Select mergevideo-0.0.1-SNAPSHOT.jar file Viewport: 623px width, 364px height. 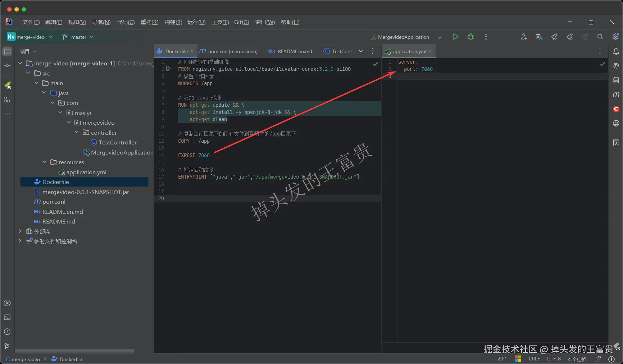point(82,192)
